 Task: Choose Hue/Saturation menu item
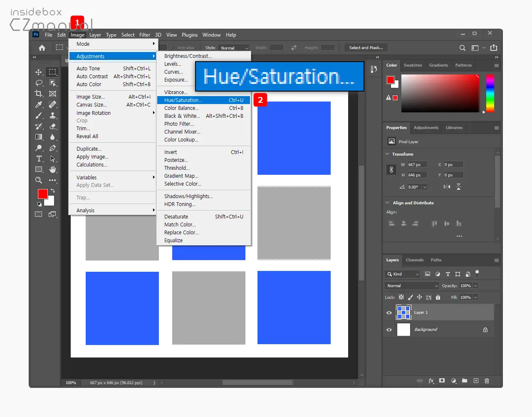point(203,100)
